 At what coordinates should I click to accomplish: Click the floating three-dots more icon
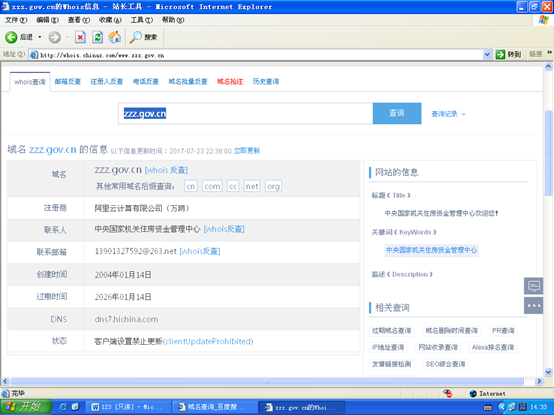[x=534, y=306]
